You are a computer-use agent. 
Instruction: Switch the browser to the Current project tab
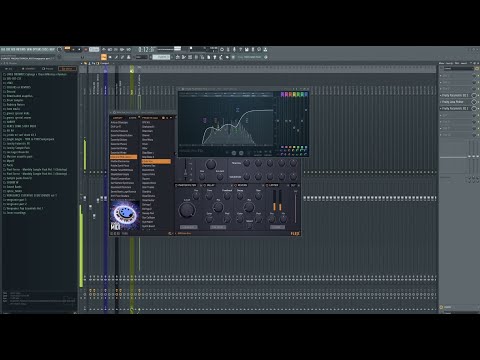(x=28, y=69)
